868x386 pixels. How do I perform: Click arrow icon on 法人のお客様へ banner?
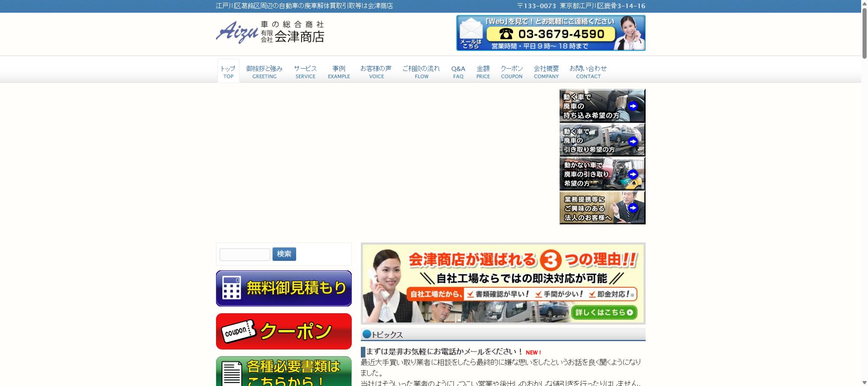click(x=633, y=208)
